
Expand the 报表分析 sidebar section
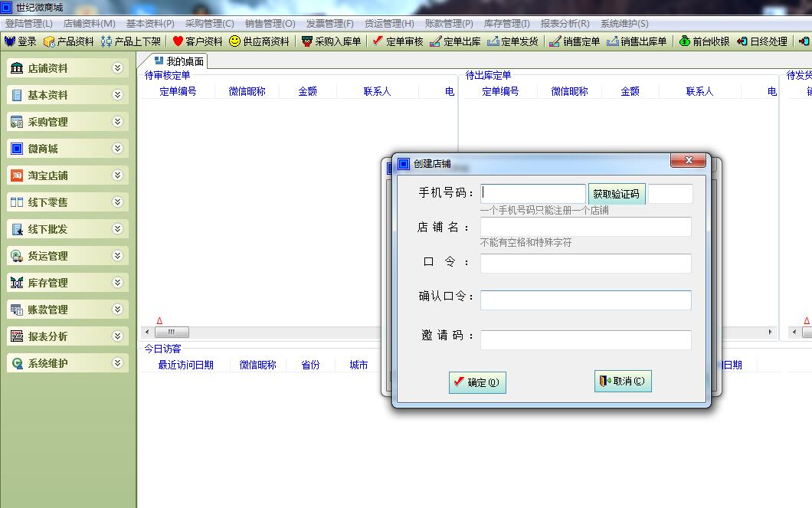point(67,336)
